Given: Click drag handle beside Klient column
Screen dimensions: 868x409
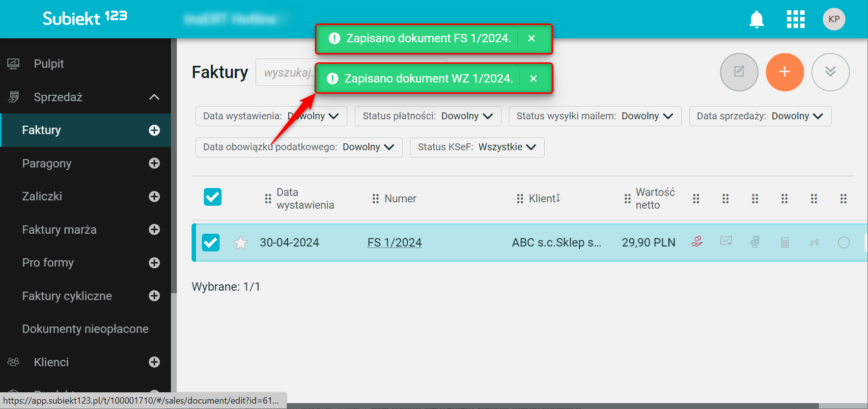Looking at the screenshot, I should 520,199.
